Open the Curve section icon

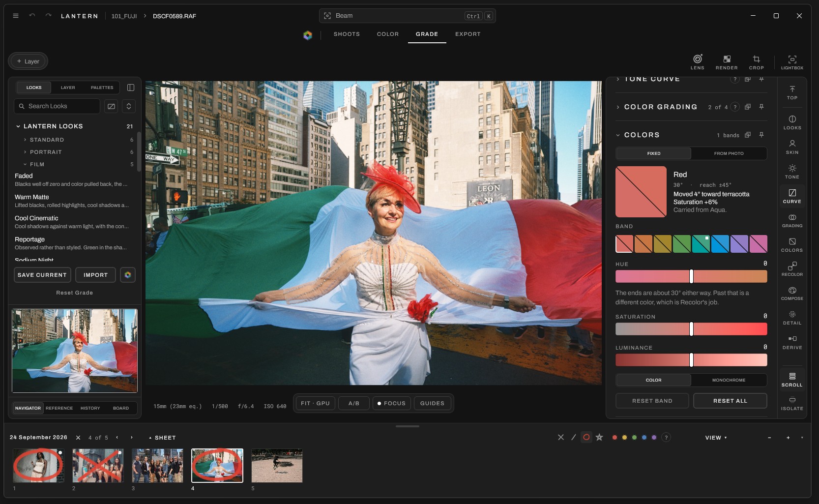pos(792,196)
